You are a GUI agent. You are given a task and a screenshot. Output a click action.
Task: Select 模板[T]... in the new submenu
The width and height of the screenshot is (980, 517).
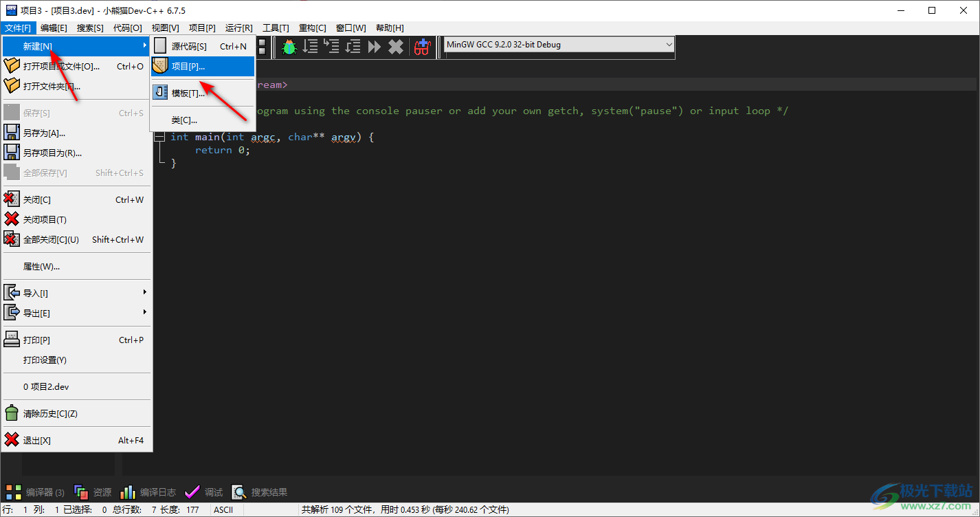click(203, 93)
